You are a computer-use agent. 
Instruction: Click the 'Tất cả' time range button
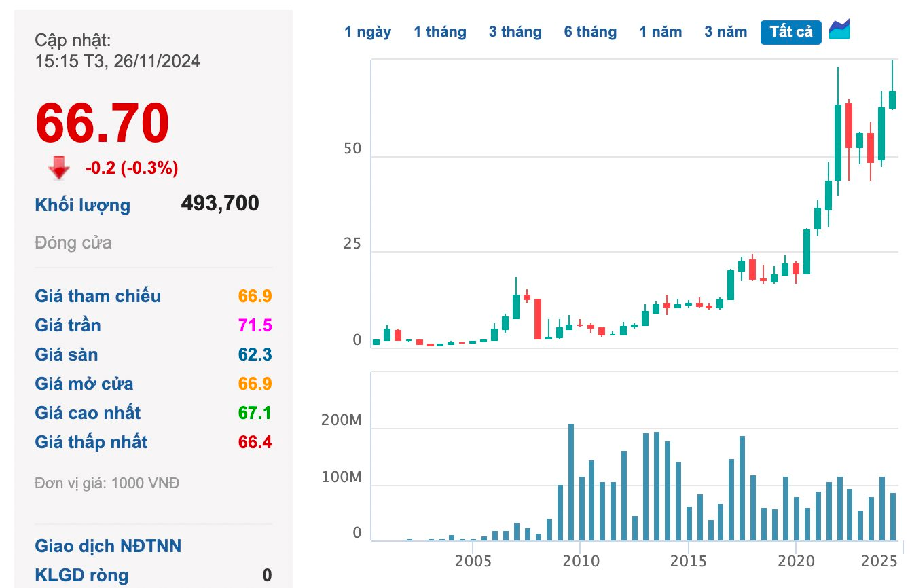pyautogui.click(x=791, y=32)
